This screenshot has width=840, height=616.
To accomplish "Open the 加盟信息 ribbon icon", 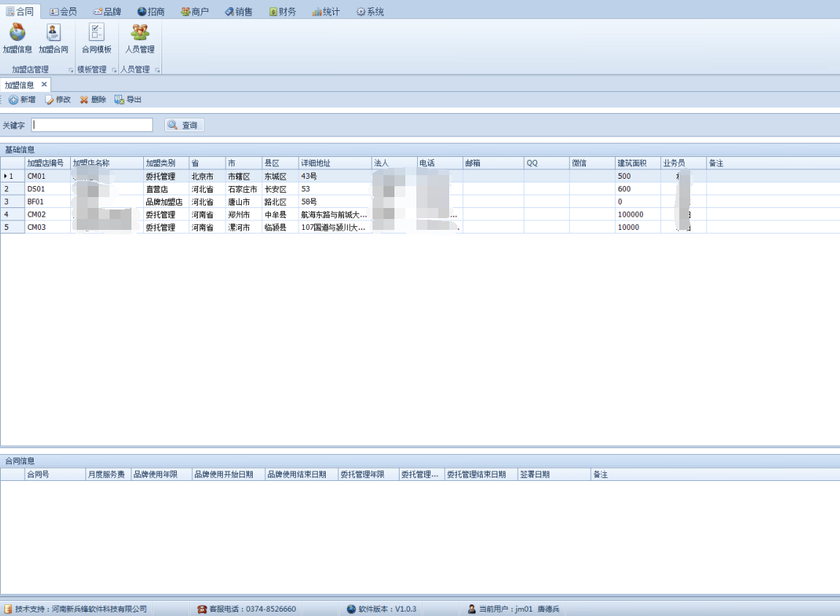I will click(17, 33).
